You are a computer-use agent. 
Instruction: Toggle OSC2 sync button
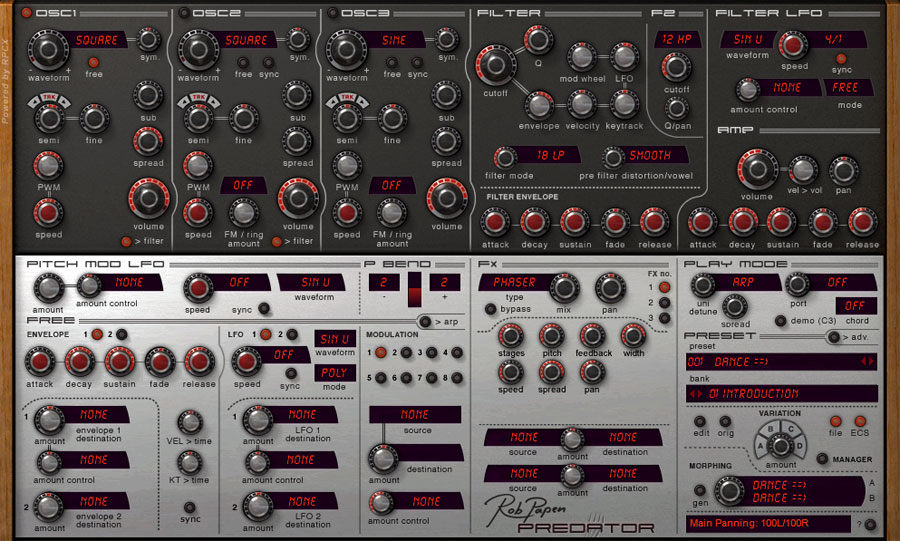pyautogui.click(x=268, y=62)
